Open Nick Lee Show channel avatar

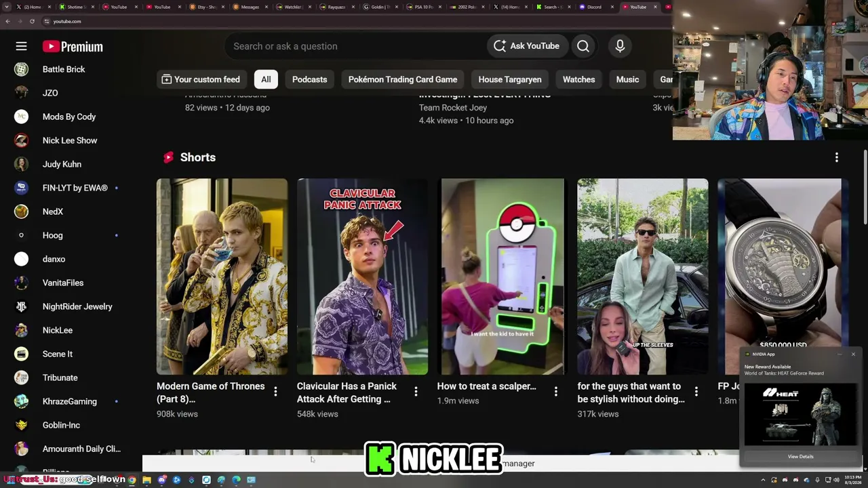(x=21, y=140)
